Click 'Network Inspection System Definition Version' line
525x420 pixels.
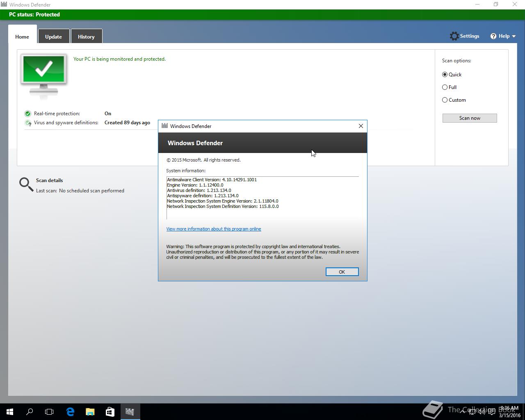coord(223,206)
